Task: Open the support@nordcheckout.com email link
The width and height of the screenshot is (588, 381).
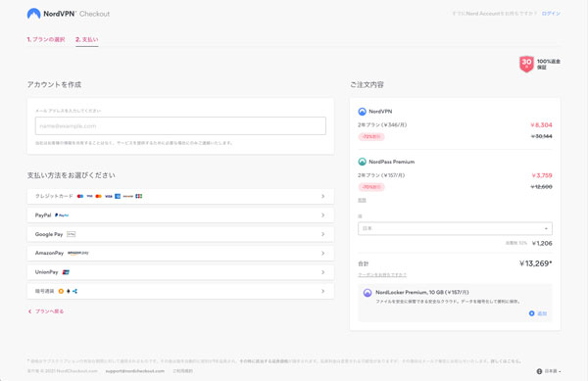Action: click(x=135, y=371)
